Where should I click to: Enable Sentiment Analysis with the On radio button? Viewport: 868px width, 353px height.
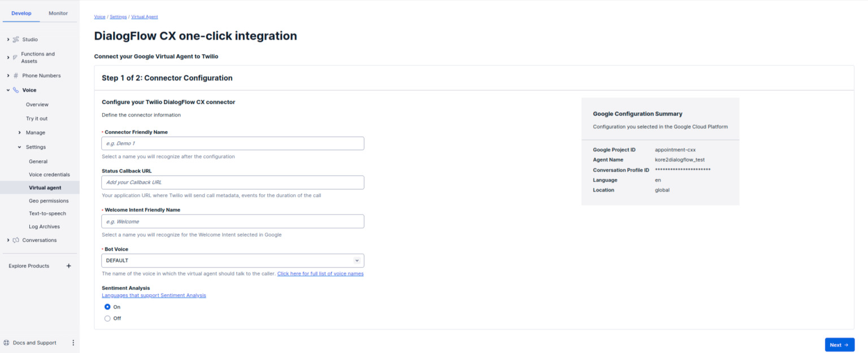107,307
